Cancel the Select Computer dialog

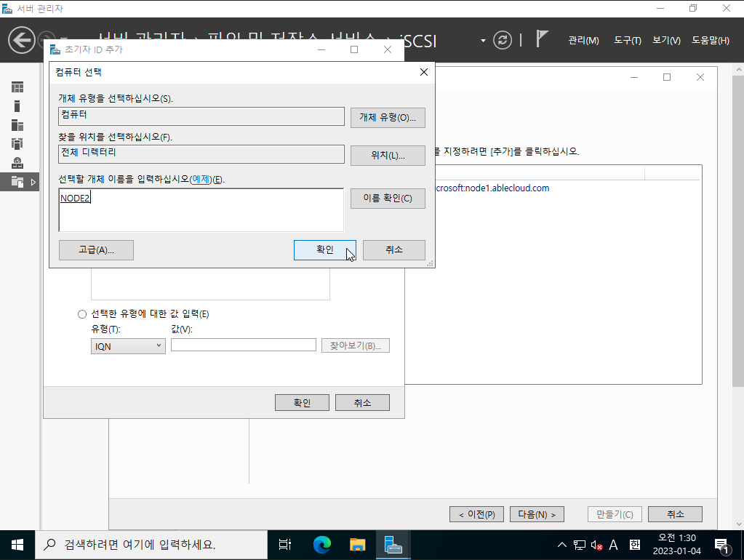pos(394,250)
